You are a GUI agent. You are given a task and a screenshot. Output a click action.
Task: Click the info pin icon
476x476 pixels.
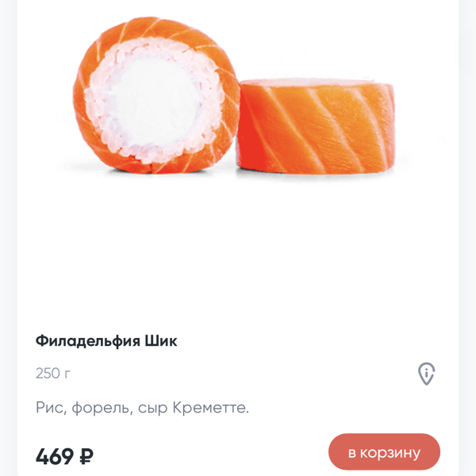coord(427,374)
